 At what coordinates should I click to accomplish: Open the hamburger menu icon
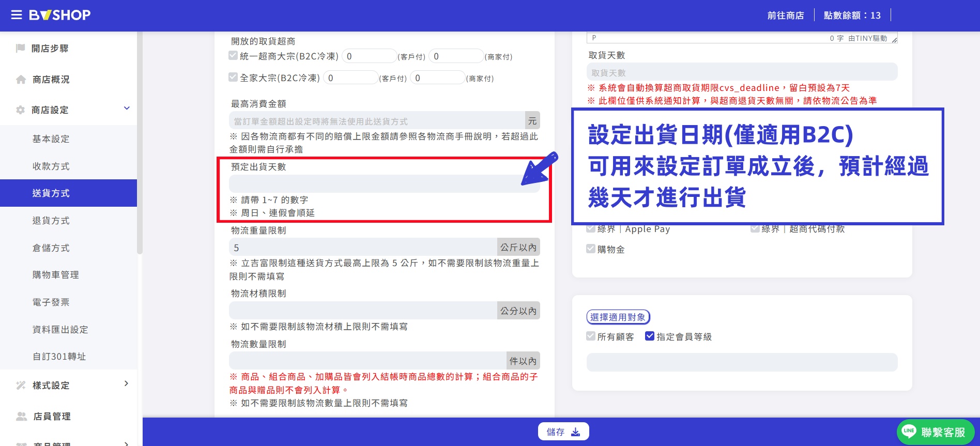click(17, 15)
